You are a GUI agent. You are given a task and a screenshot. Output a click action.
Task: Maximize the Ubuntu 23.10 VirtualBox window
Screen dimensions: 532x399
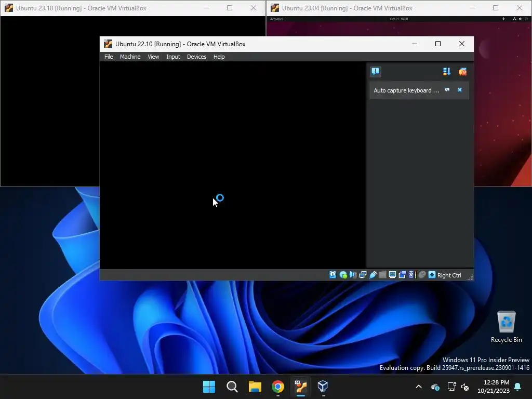(x=230, y=8)
